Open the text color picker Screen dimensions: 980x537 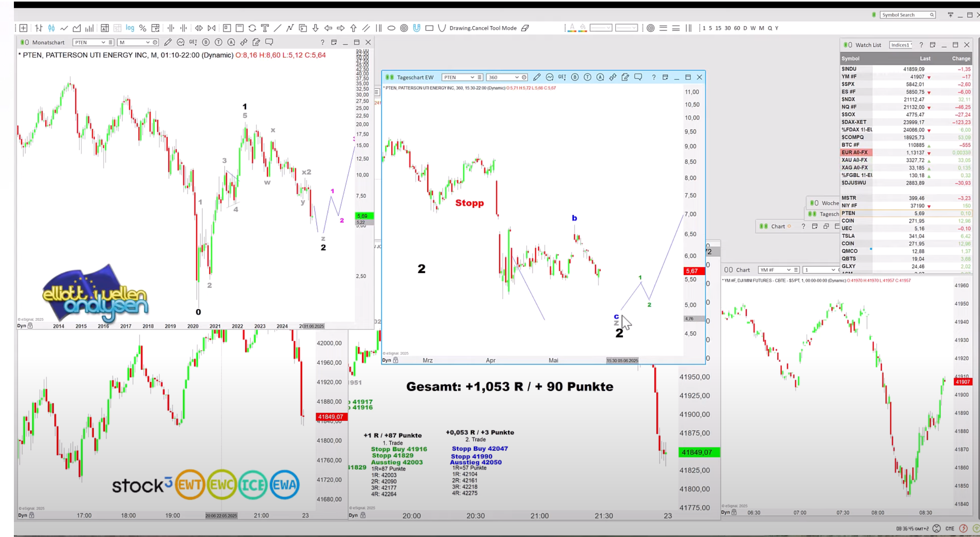coord(572,28)
